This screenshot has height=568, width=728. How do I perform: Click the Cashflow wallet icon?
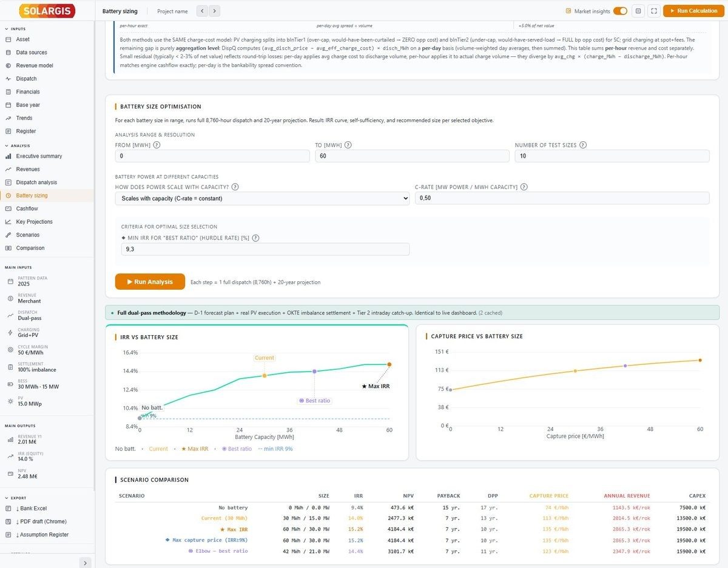tap(8, 209)
